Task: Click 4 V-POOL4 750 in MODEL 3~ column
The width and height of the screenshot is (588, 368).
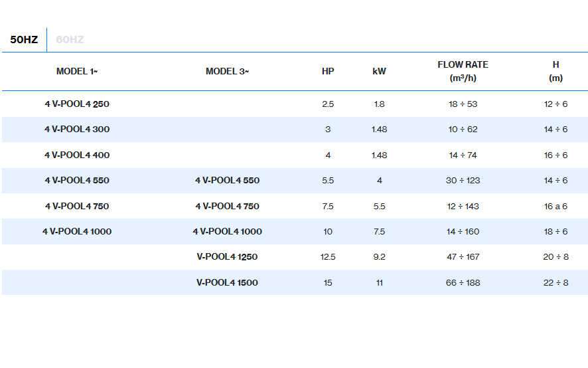Action: tap(227, 207)
